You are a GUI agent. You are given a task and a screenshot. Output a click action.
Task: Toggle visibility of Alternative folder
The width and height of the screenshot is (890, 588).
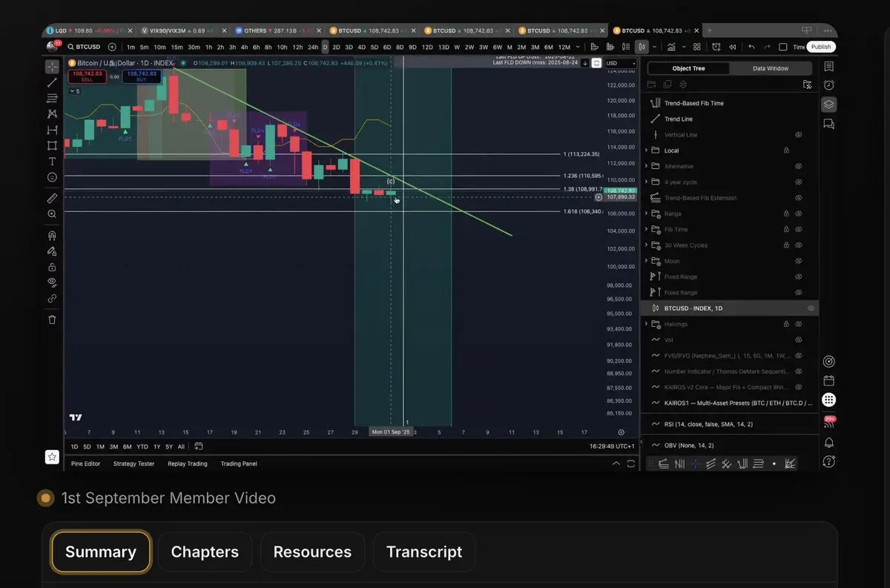click(799, 167)
